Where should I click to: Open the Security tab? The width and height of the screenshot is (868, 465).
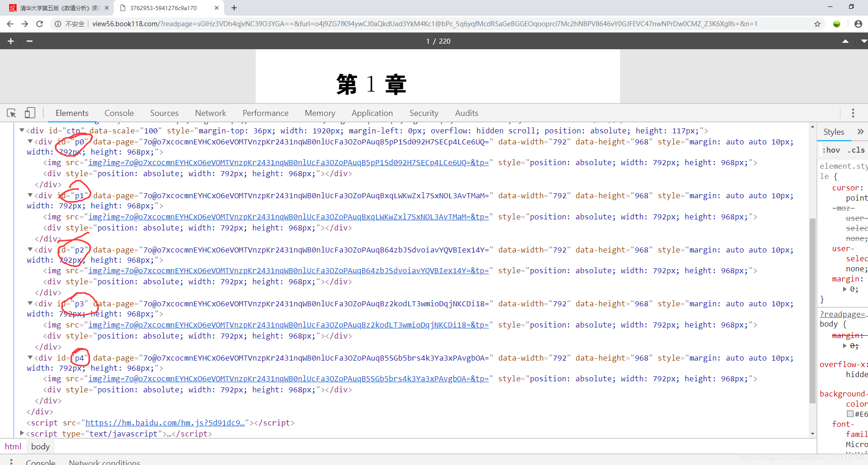coord(424,113)
